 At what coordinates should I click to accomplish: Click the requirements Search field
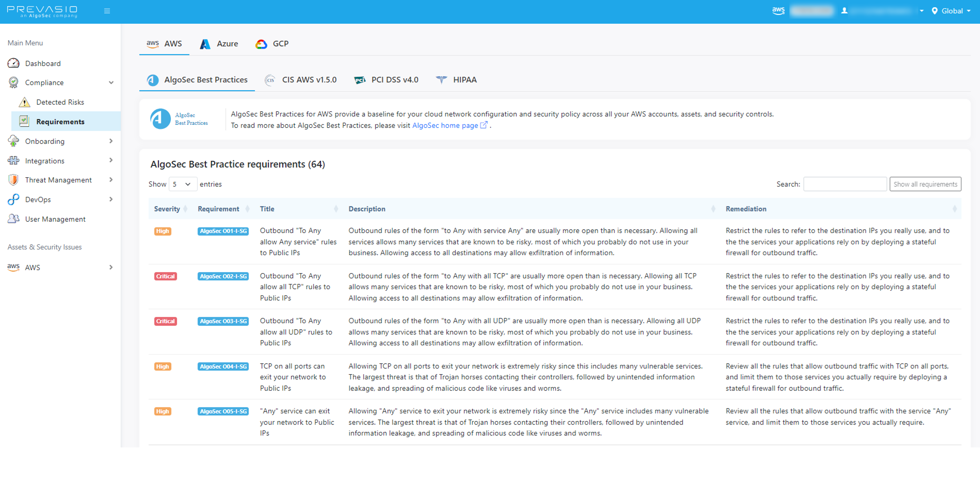point(845,184)
